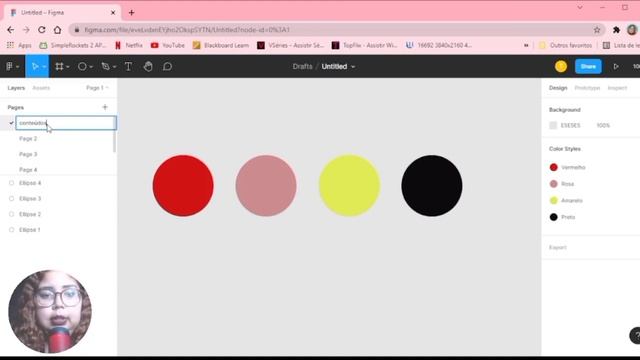Open the Apps bookmark shortcut
640x360 pixels.
[x=19, y=45]
